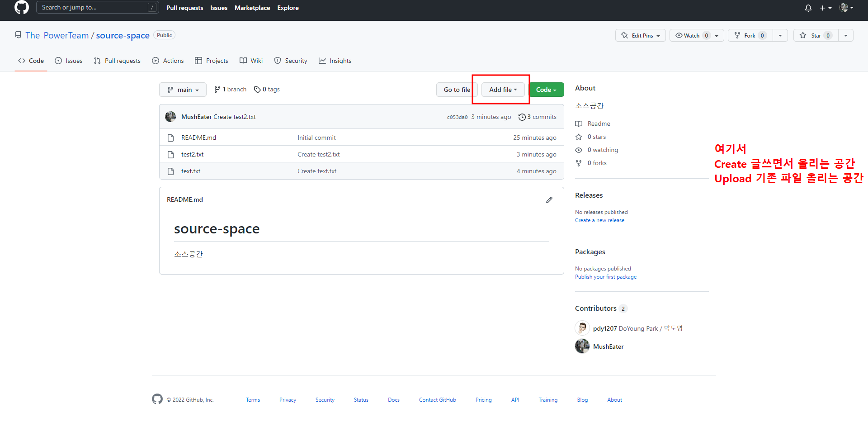Image resolution: width=868 pixels, height=432 pixels.
Task: Open MushEater contributor profile
Action: 608,347
